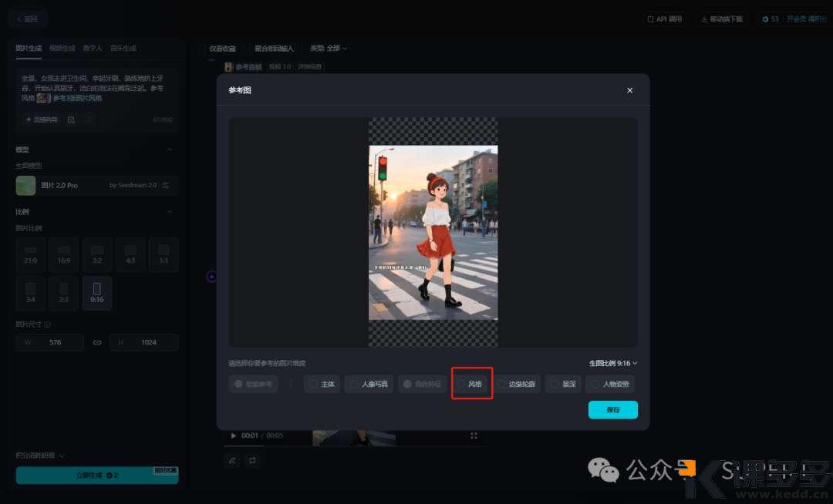Select the 风格 (style) reference option
Image resolution: width=833 pixels, height=504 pixels.
click(x=472, y=384)
